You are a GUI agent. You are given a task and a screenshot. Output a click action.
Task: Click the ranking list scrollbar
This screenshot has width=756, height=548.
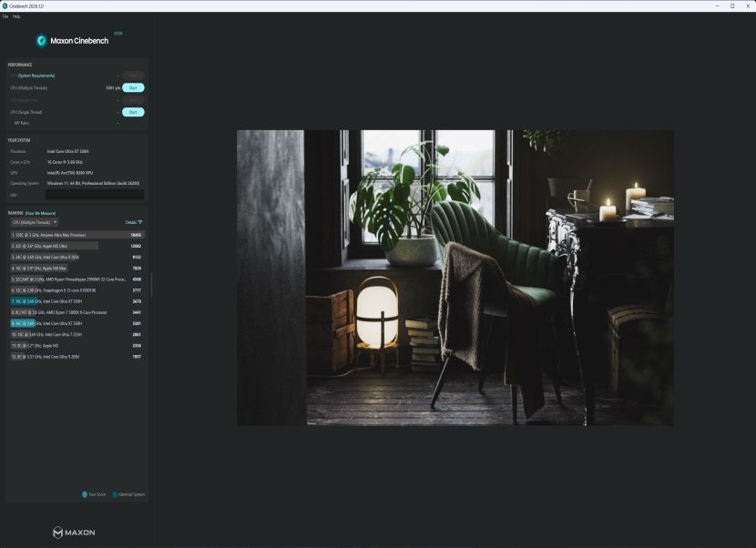[x=151, y=284]
